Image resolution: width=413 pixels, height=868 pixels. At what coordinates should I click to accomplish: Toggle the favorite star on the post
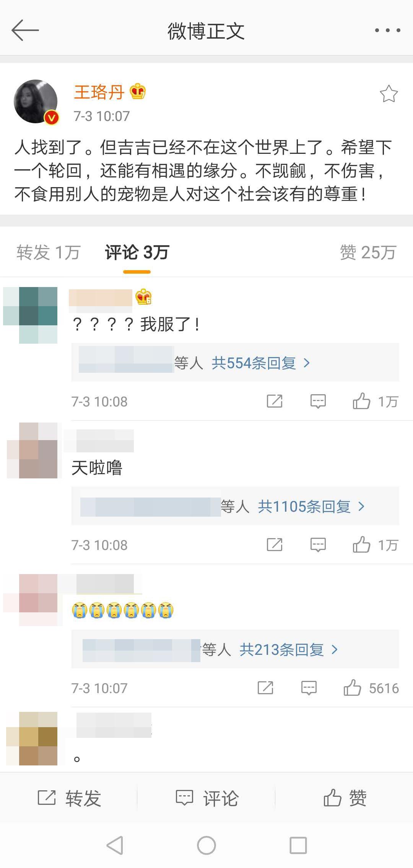click(x=389, y=94)
